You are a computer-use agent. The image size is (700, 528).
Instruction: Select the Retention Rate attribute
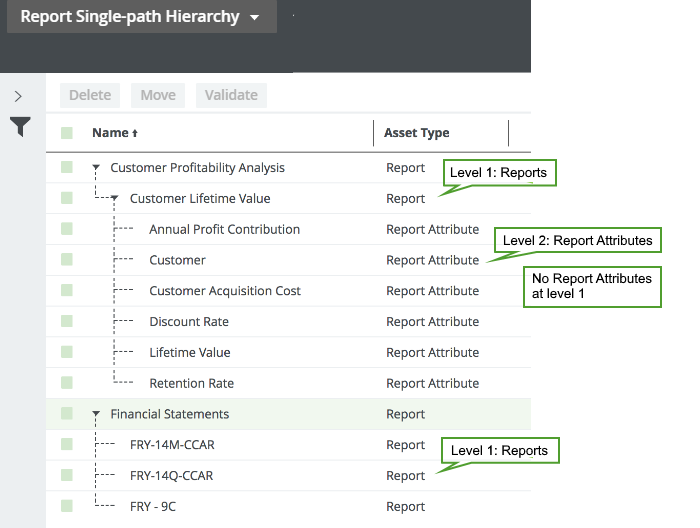point(191,383)
